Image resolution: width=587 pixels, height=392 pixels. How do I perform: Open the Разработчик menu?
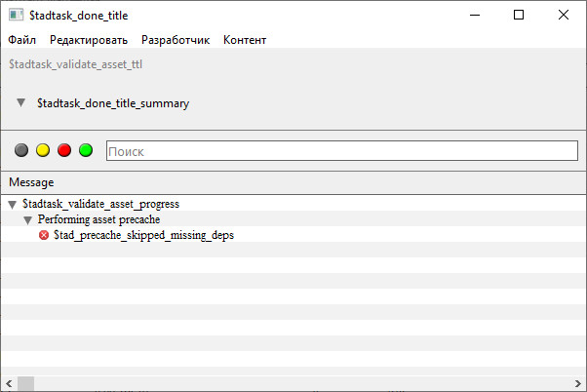(176, 40)
